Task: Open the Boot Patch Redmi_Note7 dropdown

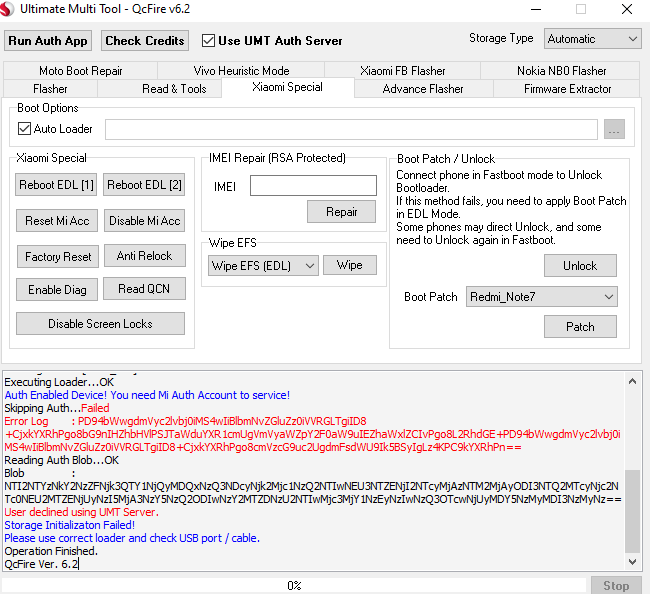Action: [541, 297]
